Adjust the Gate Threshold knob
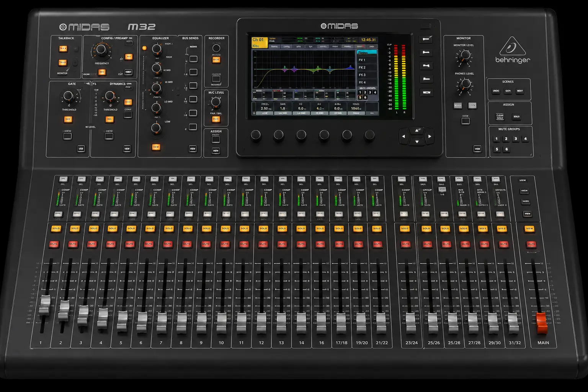588x392 pixels. 69,96
